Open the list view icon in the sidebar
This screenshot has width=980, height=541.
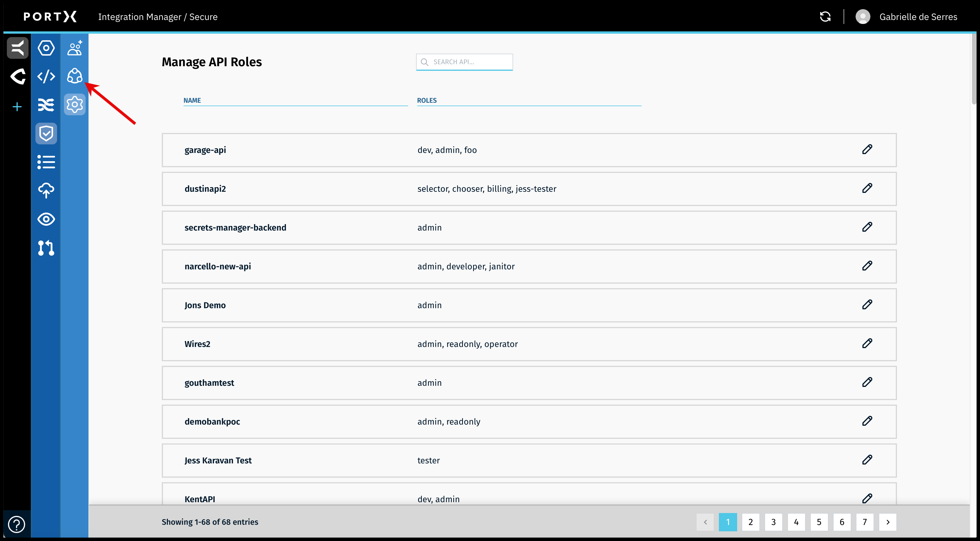[x=46, y=162]
